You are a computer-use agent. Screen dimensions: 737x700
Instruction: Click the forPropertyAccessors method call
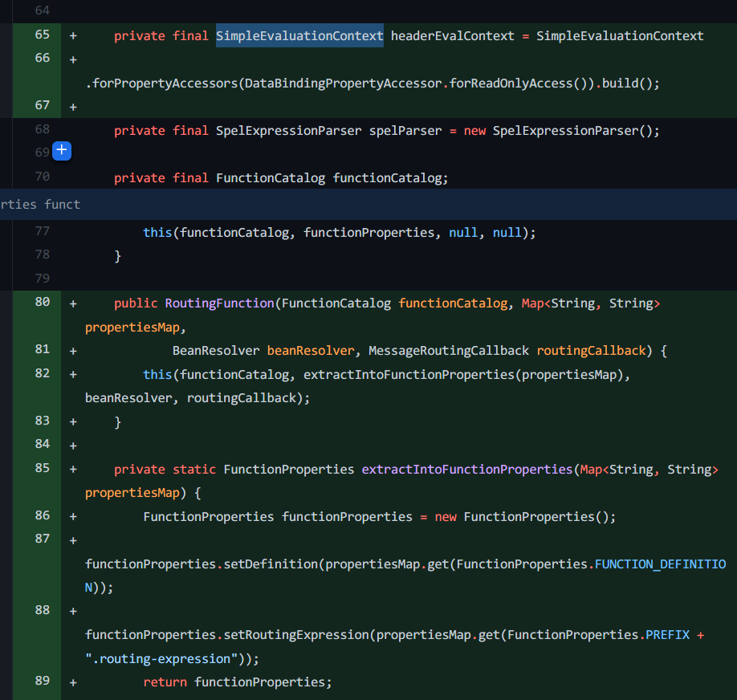(x=165, y=83)
